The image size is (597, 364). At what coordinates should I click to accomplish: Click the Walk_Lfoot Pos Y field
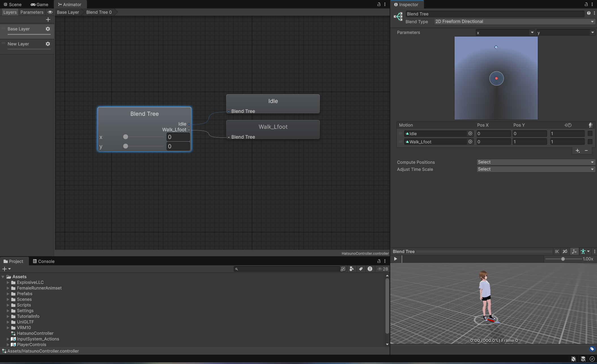[x=529, y=142]
